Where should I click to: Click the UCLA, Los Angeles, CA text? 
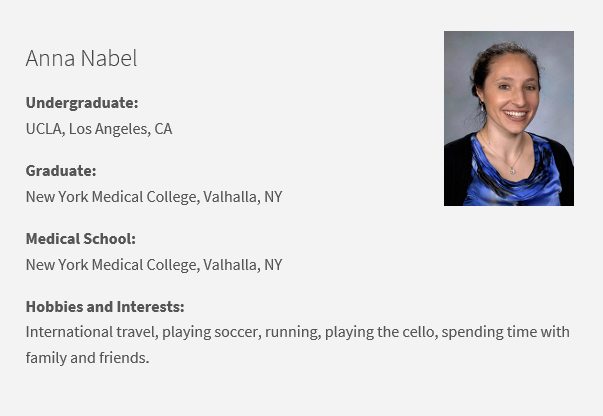tap(98, 129)
